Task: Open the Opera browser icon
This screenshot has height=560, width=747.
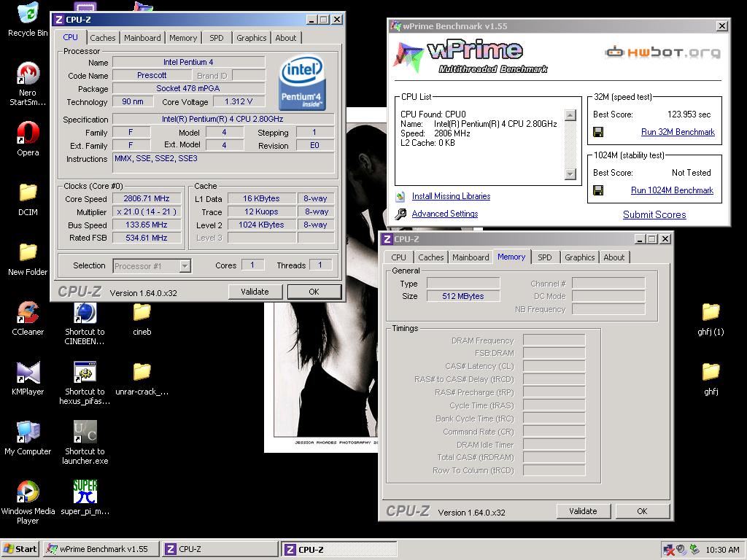Action: [x=28, y=133]
